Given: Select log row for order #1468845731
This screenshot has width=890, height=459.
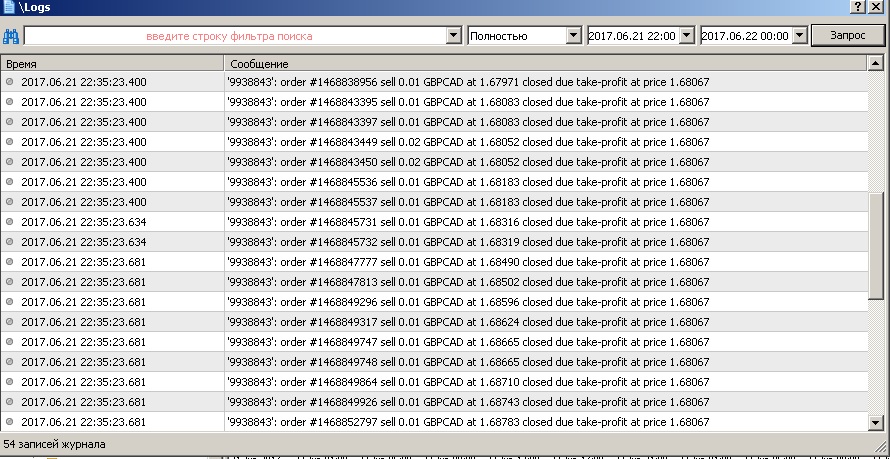Looking at the screenshot, I should click(x=434, y=222).
